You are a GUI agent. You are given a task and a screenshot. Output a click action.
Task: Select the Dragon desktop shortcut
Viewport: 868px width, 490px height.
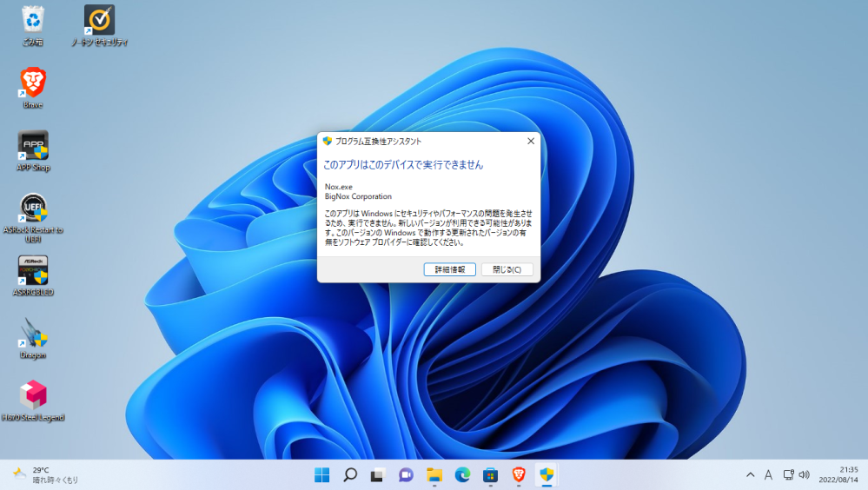click(33, 338)
